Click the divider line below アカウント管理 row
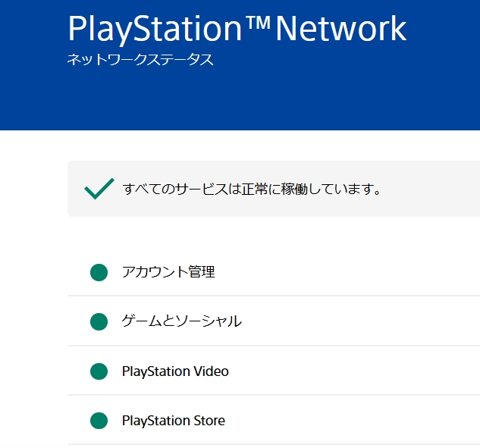This screenshot has width=480, height=448. [273, 296]
